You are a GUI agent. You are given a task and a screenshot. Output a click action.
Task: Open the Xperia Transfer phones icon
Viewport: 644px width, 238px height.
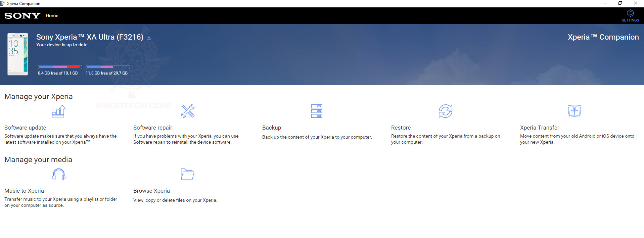point(574,111)
